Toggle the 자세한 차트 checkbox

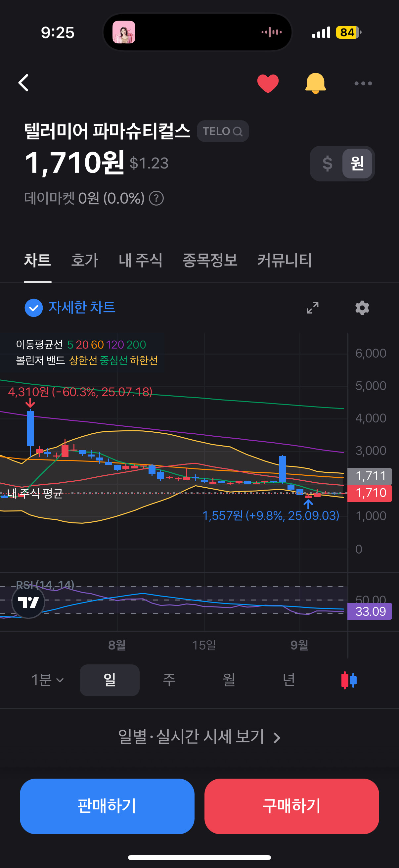pos(34,308)
